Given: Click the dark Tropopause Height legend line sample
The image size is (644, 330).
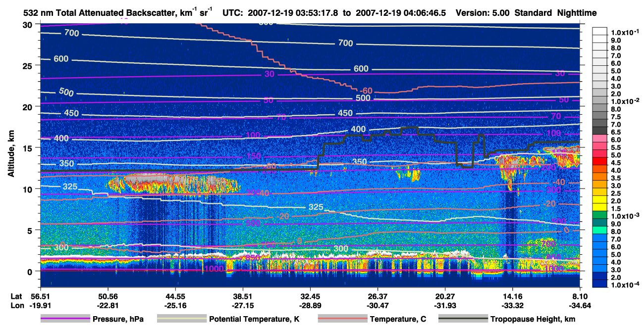Looking at the screenshot, I should (x=463, y=319).
